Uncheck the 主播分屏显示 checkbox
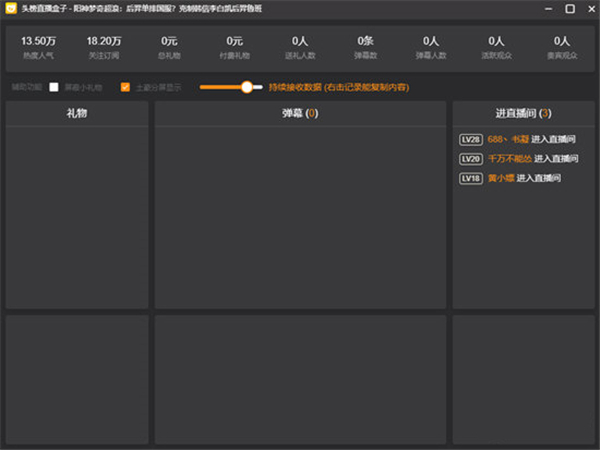The height and width of the screenshot is (450, 600). pyautogui.click(x=125, y=87)
